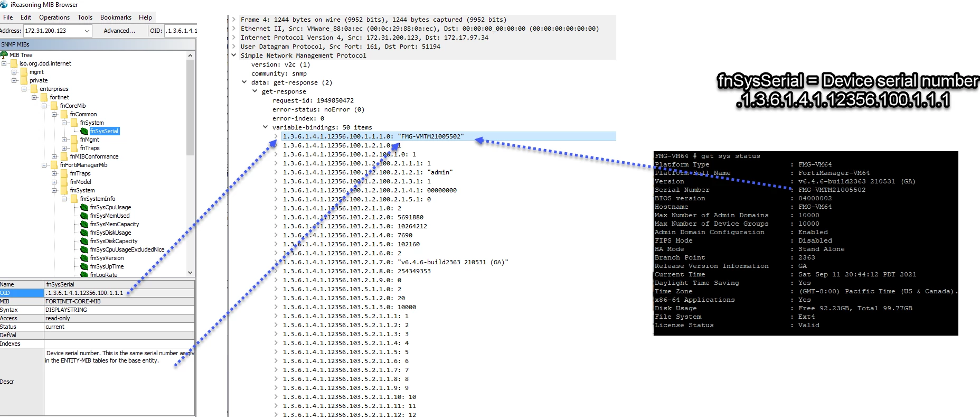Switch to the SNMP MIBs tab
Viewport: 980px width, 417px height.
pyautogui.click(x=15, y=44)
